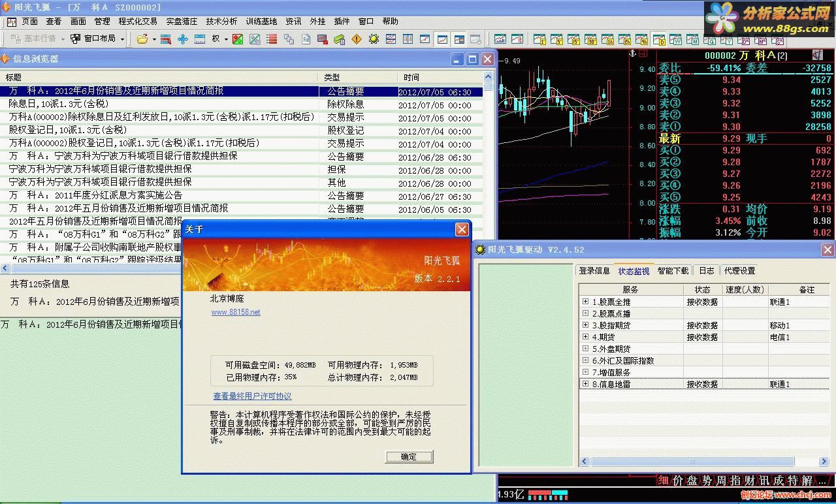Click the orange warning diamond icon
The width and height of the screenshot is (836, 504).
click(357, 39)
